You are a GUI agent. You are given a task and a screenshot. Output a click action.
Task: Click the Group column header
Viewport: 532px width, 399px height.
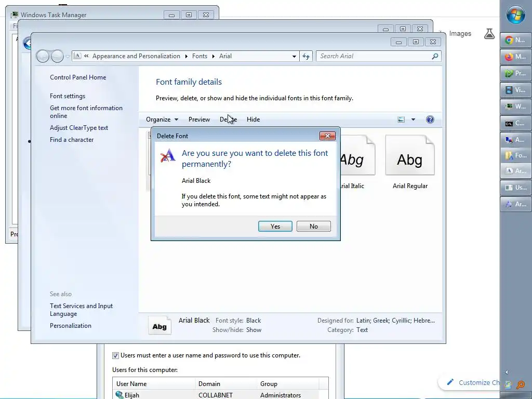(288, 384)
